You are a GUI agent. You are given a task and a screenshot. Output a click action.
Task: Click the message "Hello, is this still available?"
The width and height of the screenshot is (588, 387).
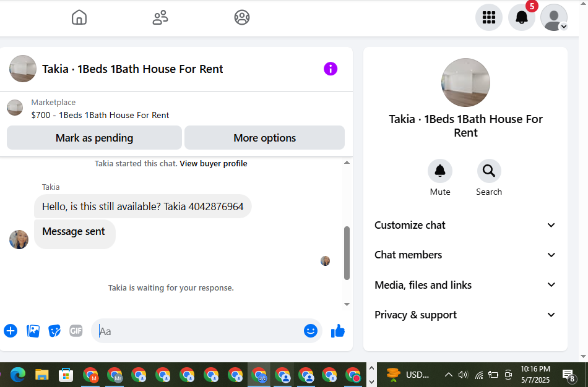coord(142,206)
